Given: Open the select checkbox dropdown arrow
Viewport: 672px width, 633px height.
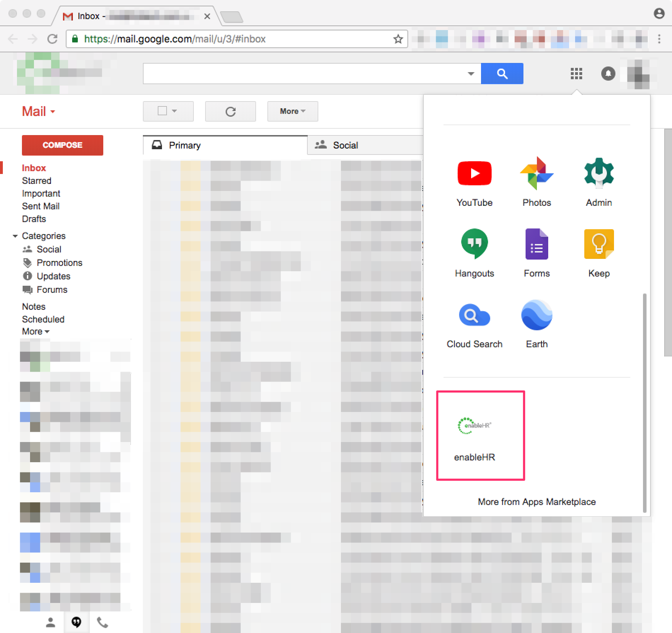Looking at the screenshot, I should click(174, 111).
